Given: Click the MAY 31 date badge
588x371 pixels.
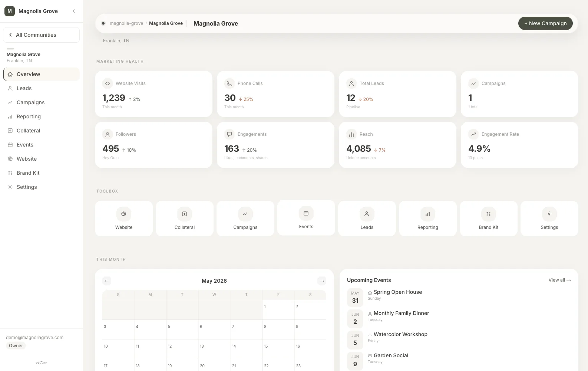Looking at the screenshot, I should pyautogui.click(x=355, y=298).
